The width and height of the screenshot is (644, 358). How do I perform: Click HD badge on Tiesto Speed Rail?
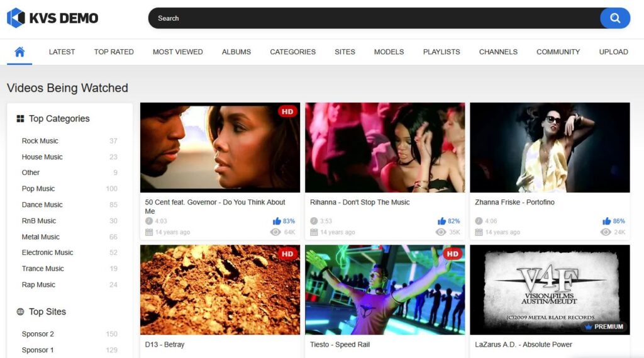point(453,254)
